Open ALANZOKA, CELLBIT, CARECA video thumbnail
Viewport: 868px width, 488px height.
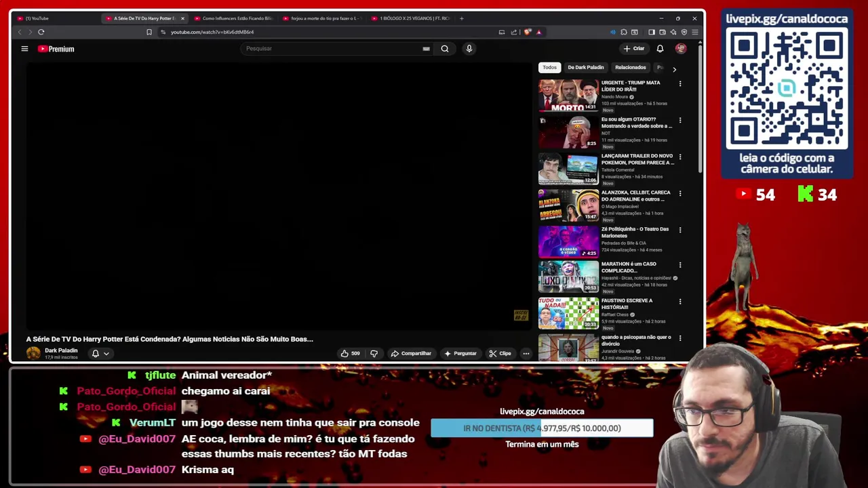point(568,205)
